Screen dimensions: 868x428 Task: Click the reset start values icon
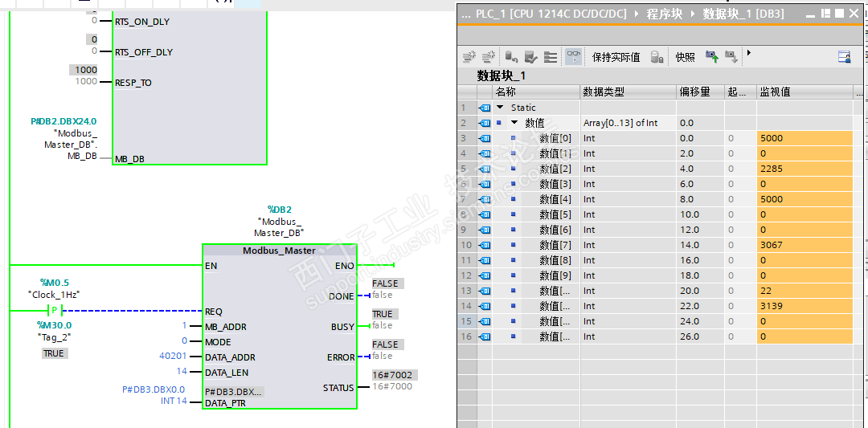tap(510, 56)
